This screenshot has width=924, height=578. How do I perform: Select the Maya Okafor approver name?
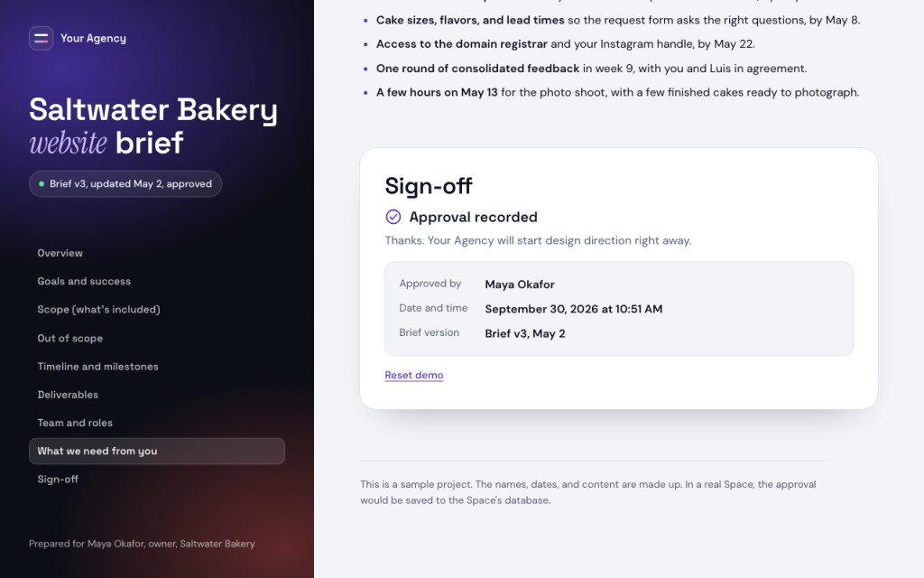[x=520, y=284]
